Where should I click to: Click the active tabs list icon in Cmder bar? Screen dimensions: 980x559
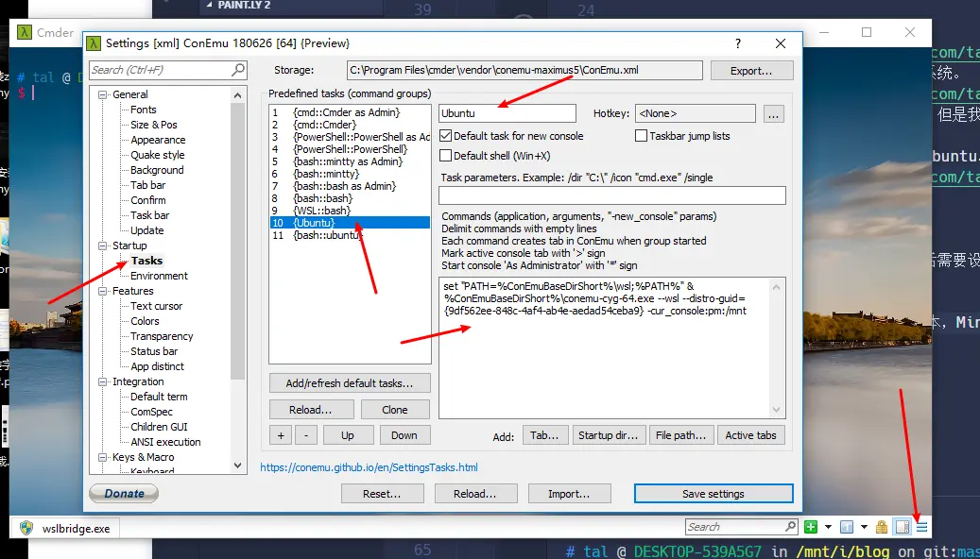click(847, 527)
